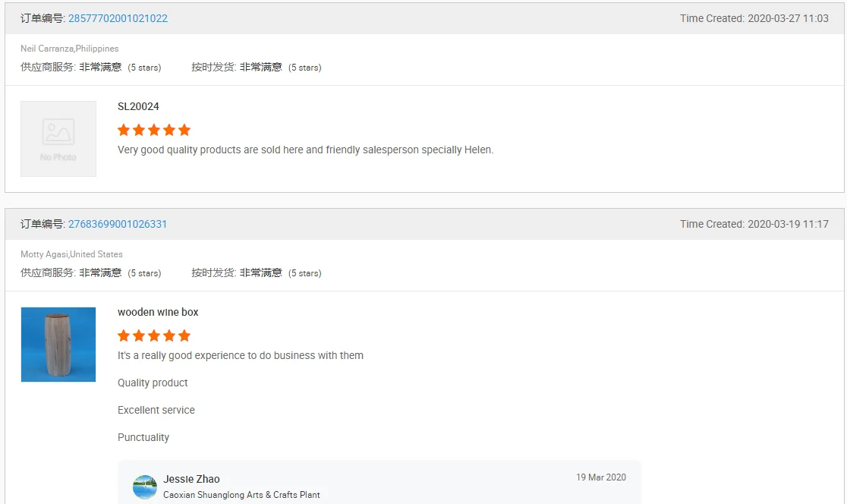Screen dimensions: 847x504
Task: Click reviewer name Motty Agasi, United States
Action: pos(71,254)
